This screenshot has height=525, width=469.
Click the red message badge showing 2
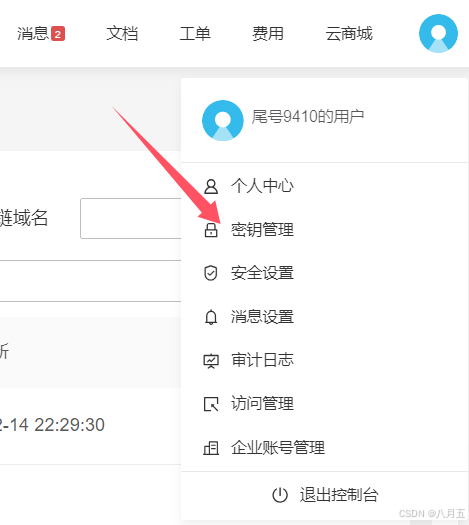(58, 34)
